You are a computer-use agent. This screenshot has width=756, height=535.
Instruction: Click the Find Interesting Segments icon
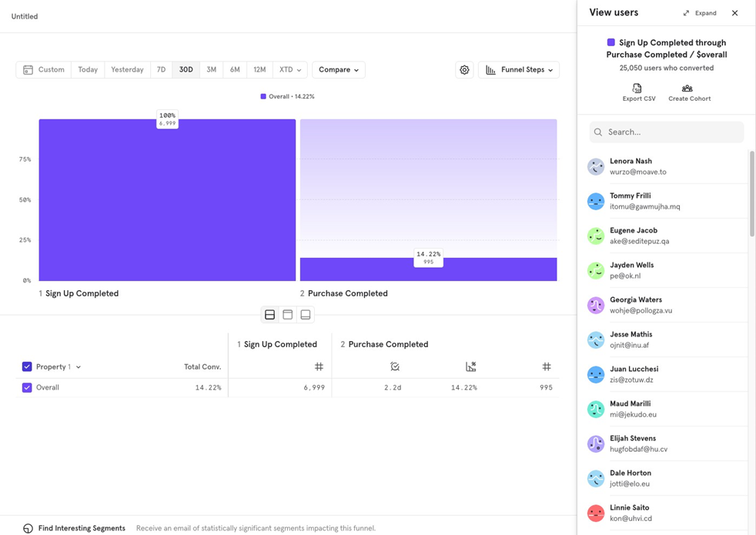click(28, 528)
